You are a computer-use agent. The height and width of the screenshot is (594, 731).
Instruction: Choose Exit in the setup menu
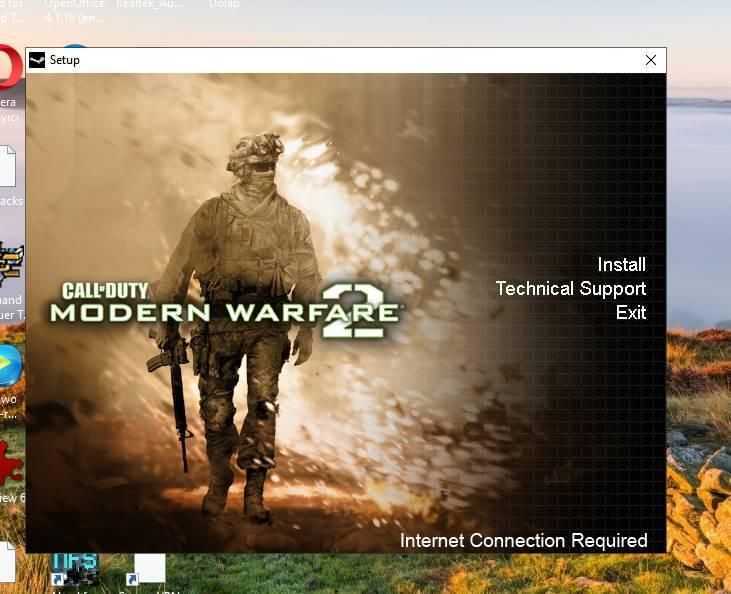pos(631,312)
